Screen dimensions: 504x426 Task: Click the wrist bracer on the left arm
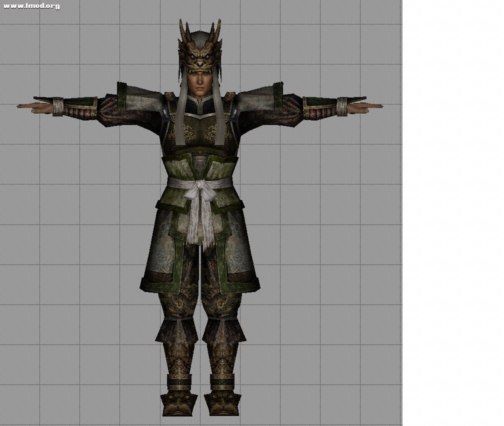pyautogui.click(x=58, y=106)
